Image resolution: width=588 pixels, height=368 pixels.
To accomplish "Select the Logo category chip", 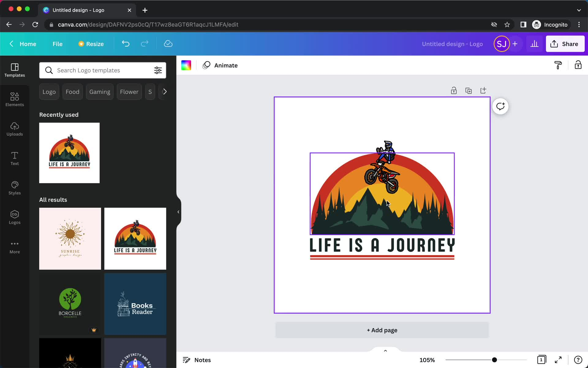I will click(49, 92).
